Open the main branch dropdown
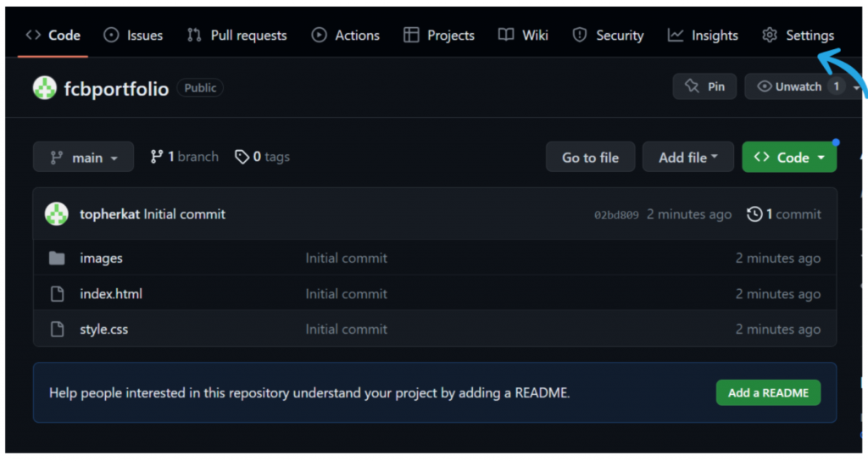 (x=84, y=157)
